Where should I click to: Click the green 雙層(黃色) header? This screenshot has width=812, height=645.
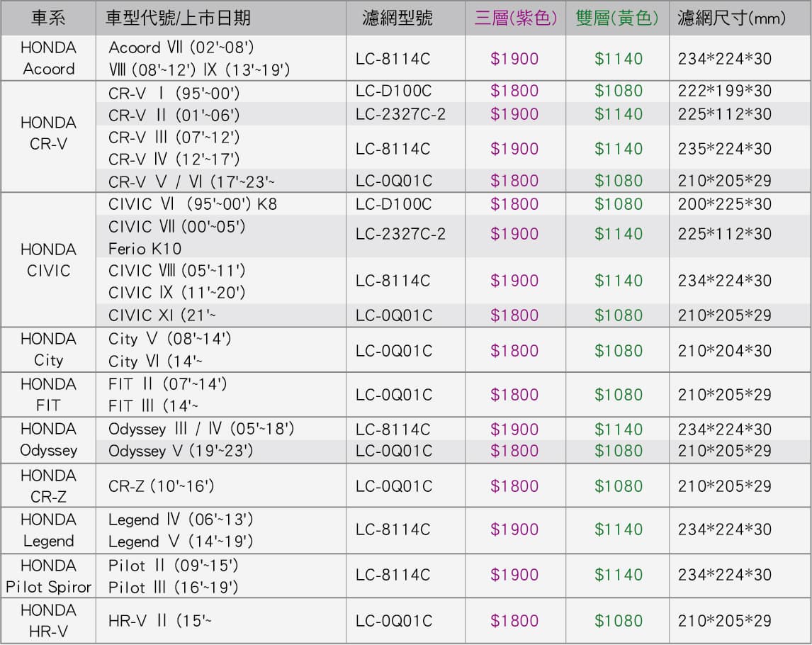coord(617,18)
